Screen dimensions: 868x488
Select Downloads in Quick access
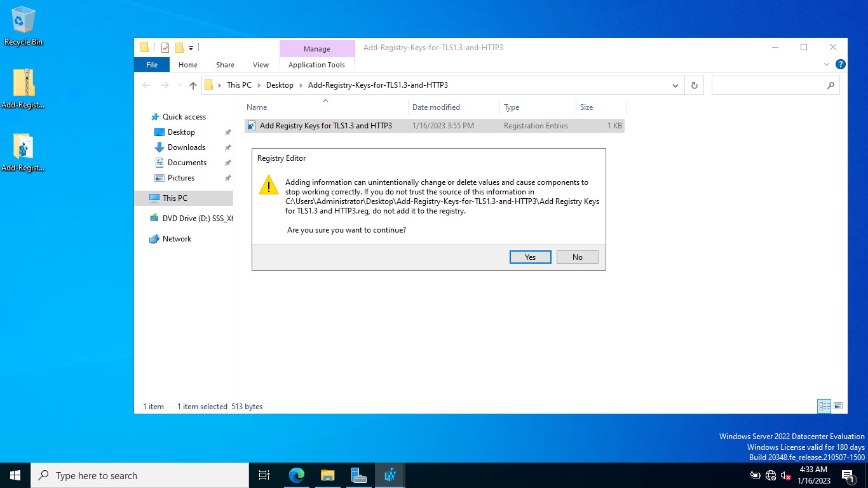186,147
